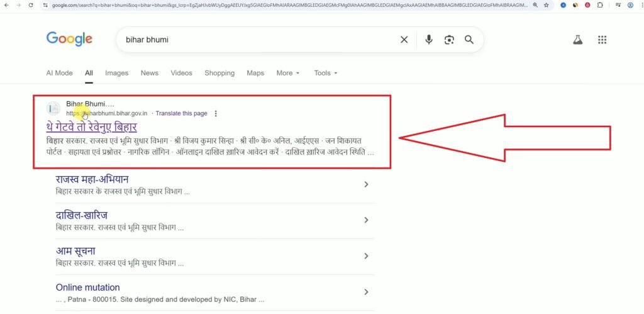This screenshot has width=644, height=314.
Task: Open the Extensions puzzle piece menu
Action: (x=600, y=5)
